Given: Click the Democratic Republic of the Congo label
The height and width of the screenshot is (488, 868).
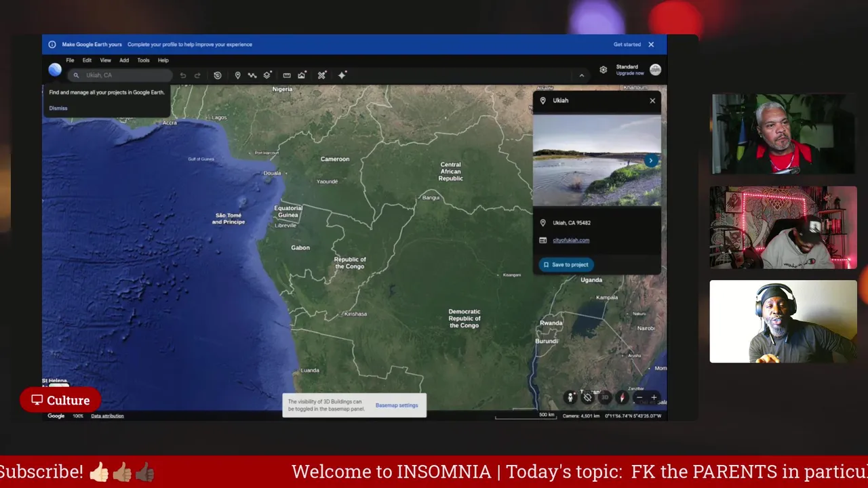Looking at the screenshot, I should point(465,319).
